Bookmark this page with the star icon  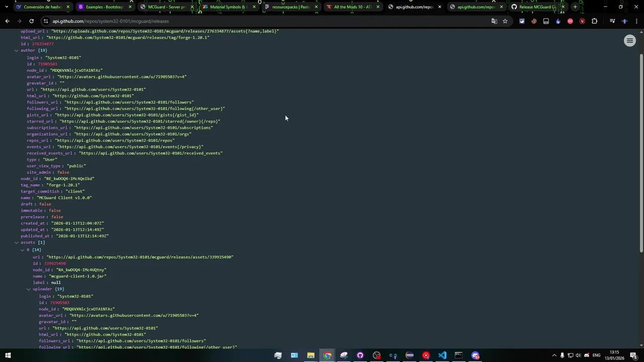click(x=505, y=21)
